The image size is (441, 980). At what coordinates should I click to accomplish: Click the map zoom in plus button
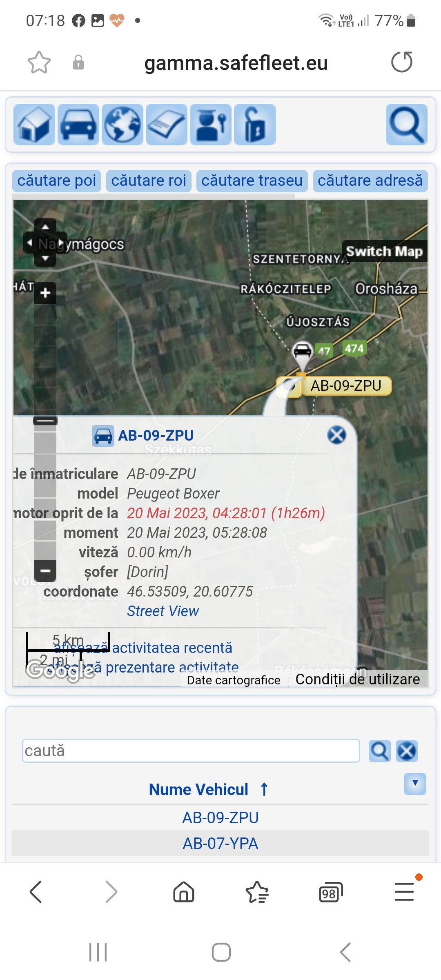45,293
